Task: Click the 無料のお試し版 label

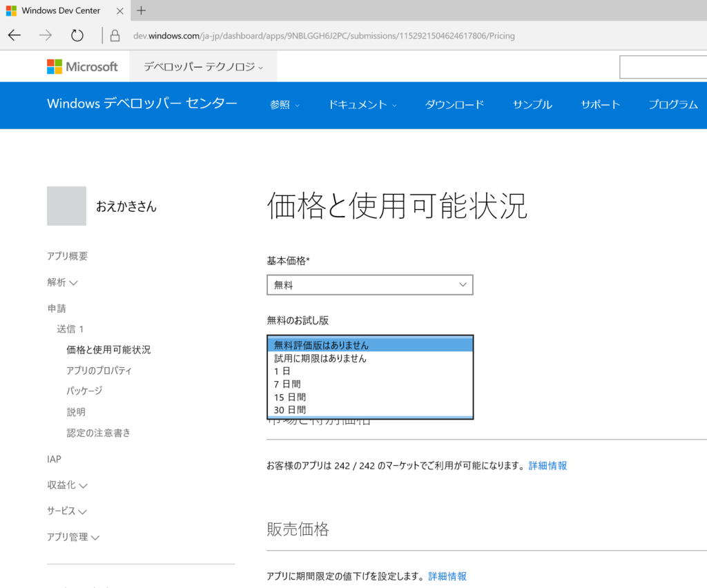Action: 298,320
